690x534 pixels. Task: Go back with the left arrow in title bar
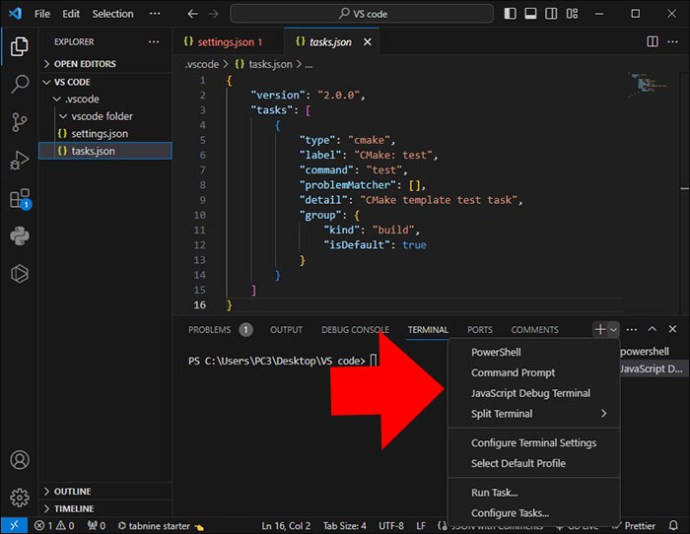[192, 14]
